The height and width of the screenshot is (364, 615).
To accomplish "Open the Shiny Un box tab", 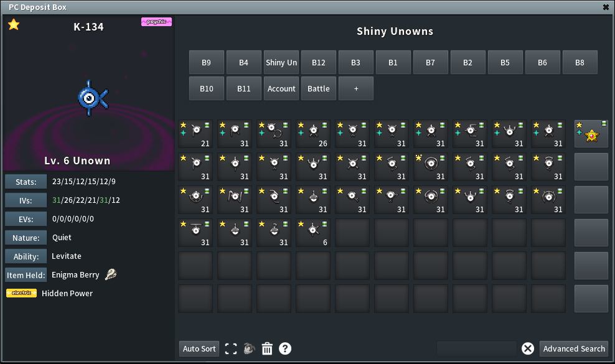I will [281, 62].
